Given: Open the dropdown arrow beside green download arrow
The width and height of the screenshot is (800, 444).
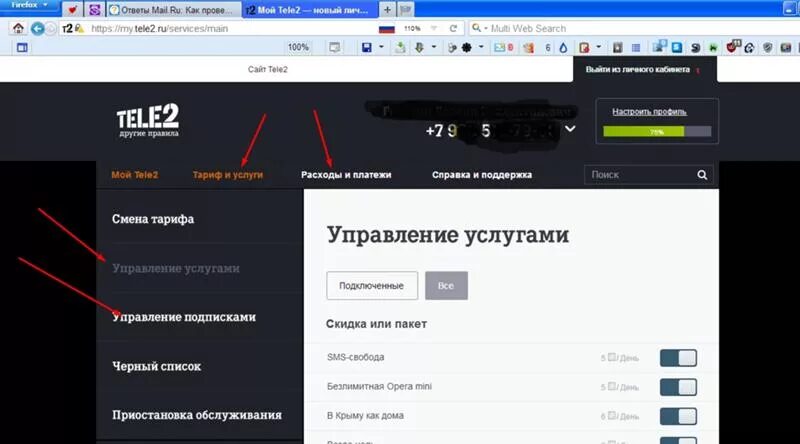Looking at the screenshot, I should click(x=434, y=47).
